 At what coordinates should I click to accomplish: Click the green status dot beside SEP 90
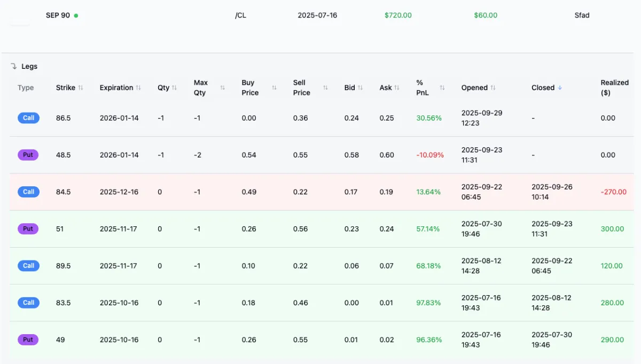76,15
